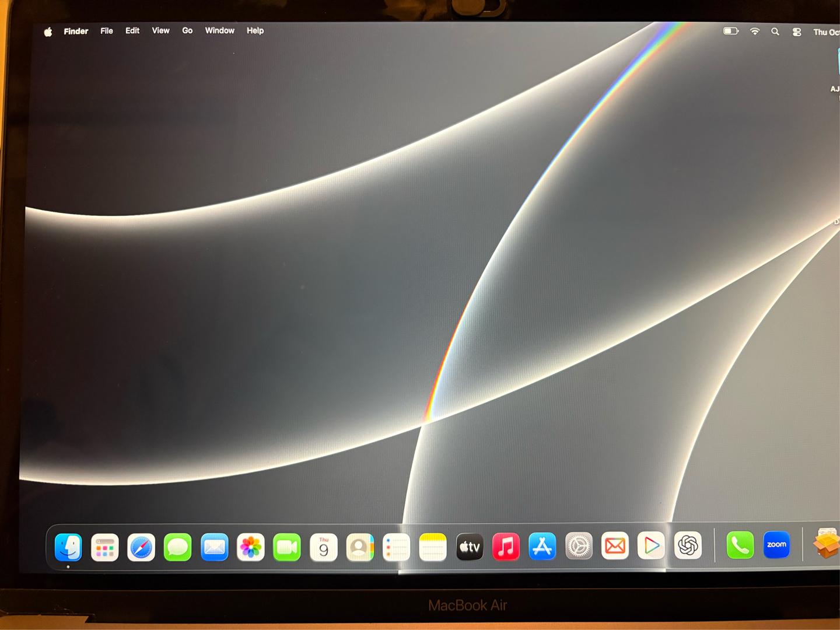Open Calendar showing Thu 9
Screen dimensions: 840x630
click(x=324, y=547)
